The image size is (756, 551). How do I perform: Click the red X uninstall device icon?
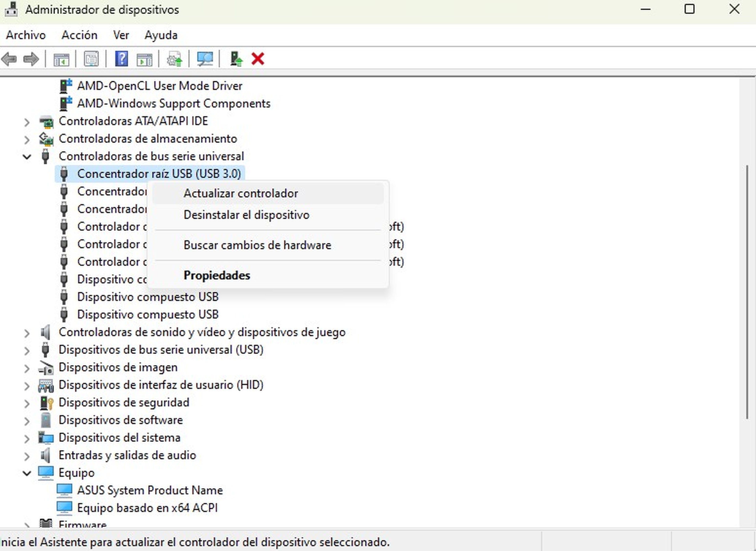point(258,59)
